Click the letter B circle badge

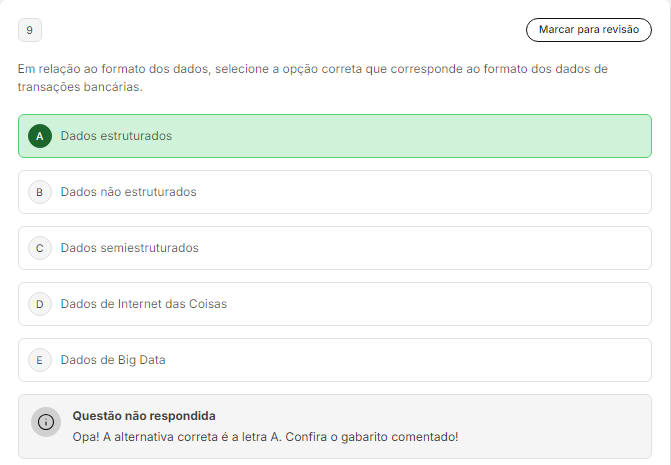40,192
